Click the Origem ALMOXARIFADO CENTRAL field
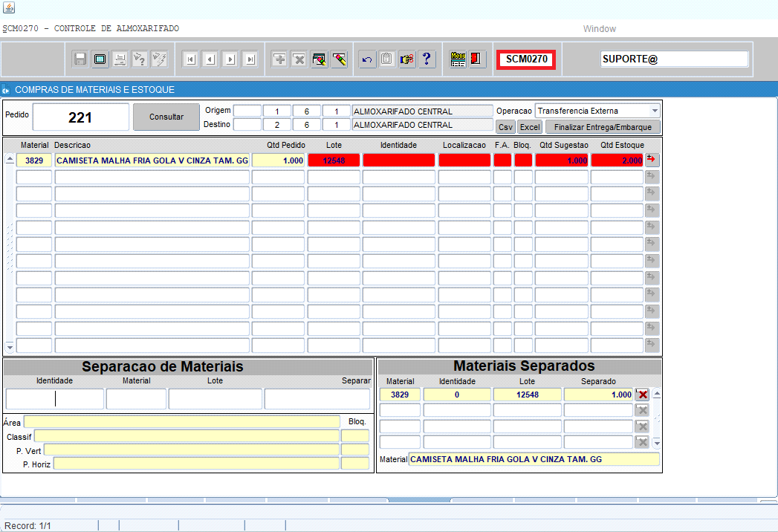The width and height of the screenshot is (778, 532). click(x=422, y=111)
